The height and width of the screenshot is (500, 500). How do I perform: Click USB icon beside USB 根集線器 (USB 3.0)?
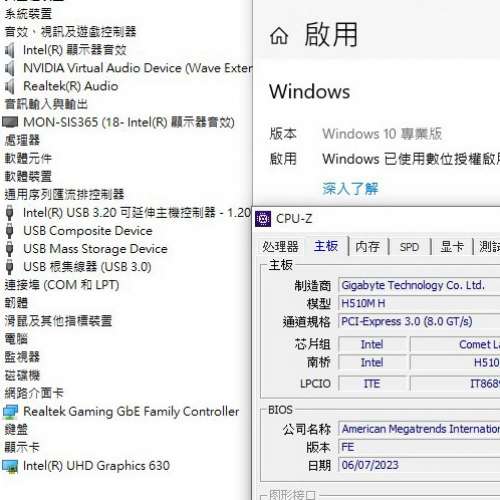10,267
